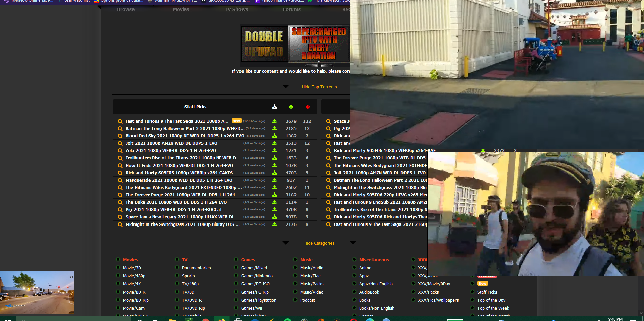The height and width of the screenshot is (321, 644).
Task: Open the TV Shows menu
Action: tap(236, 9)
